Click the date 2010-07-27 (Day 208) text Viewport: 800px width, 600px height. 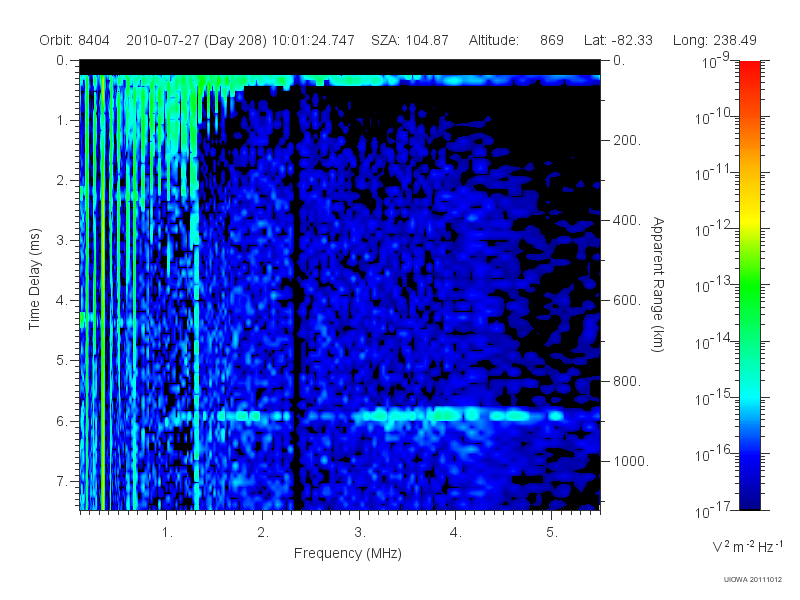pos(196,40)
